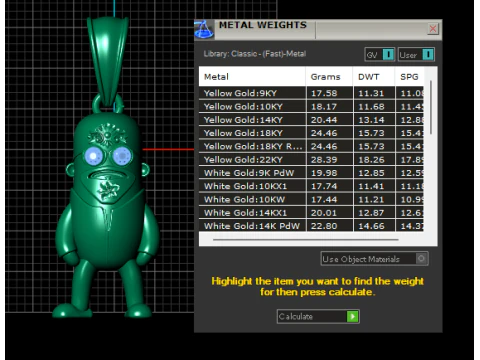Image resolution: width=480 pixels, height=360 pixels.
Task: Click the Metal Weights flask icon
Action: (x=204, y=29)
